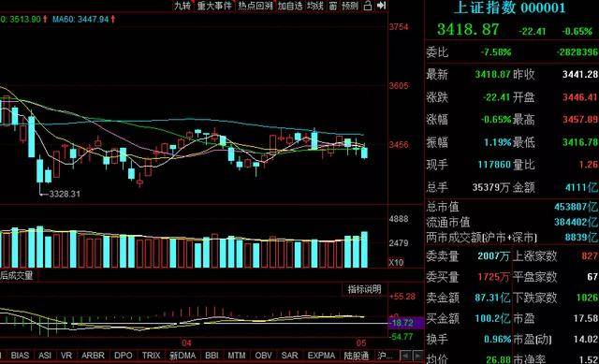
Task: Open the 九转 indicator button
Action: [x=183, y=6]
